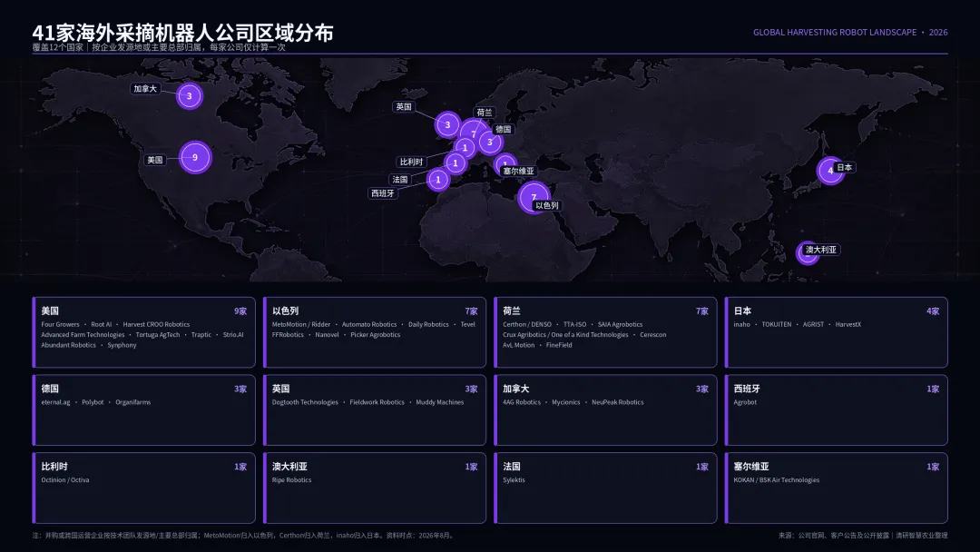Click the Japan bubble showing 4
The height and width of the screenshot is (552, 980).
[x=830, y=171]
